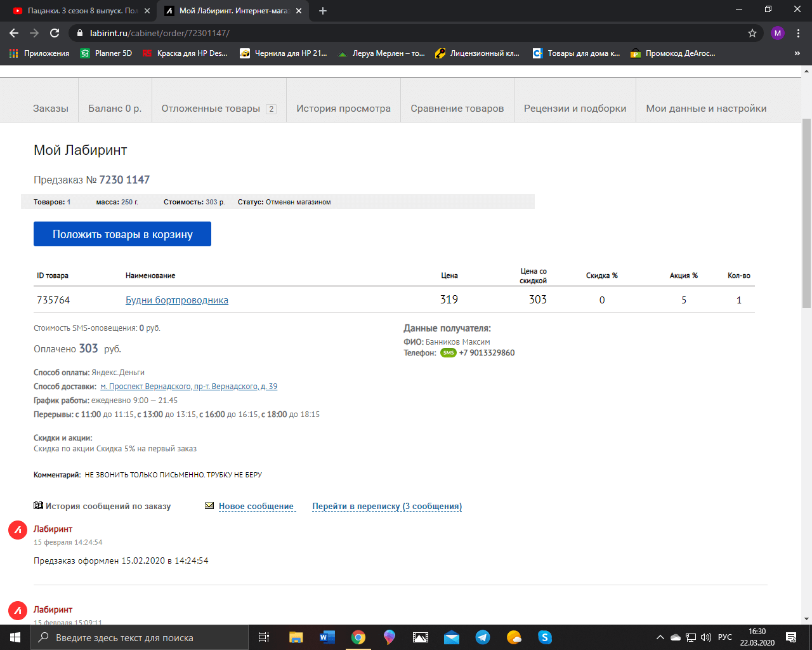Open Леруа Мерлен bookmark
The width and height of the screenshot is (812, 650).
coord(381,53)
